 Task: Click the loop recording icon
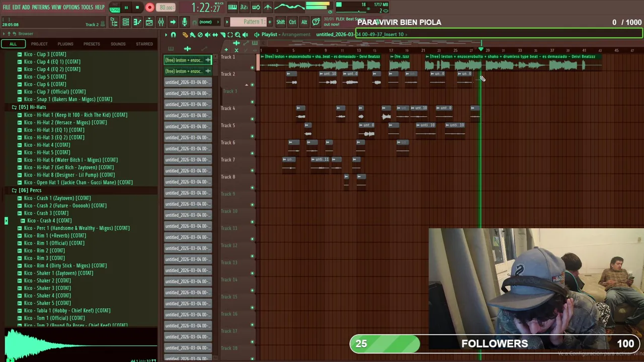tap(256, 7)
